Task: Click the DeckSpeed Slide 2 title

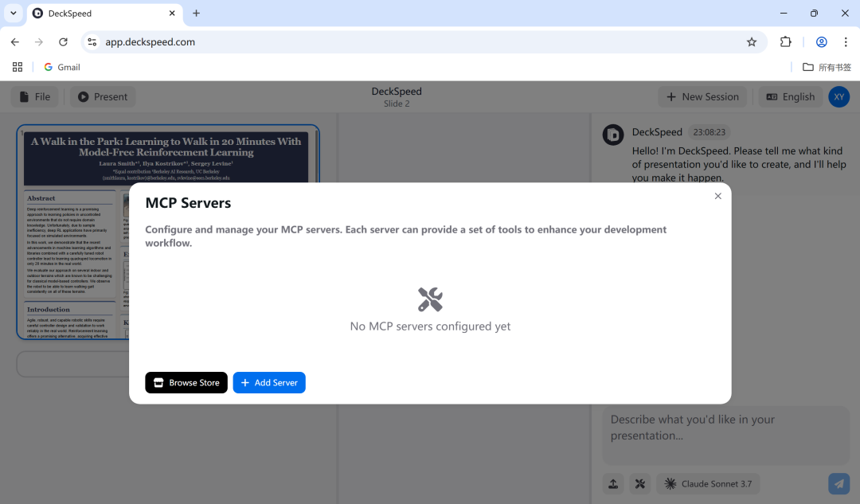Action: point(397,97)
